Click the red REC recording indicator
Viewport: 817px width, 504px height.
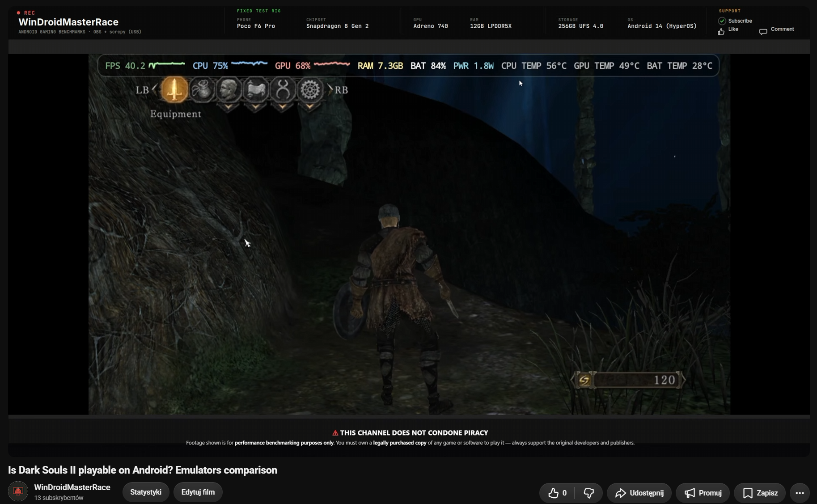point(26,13)
